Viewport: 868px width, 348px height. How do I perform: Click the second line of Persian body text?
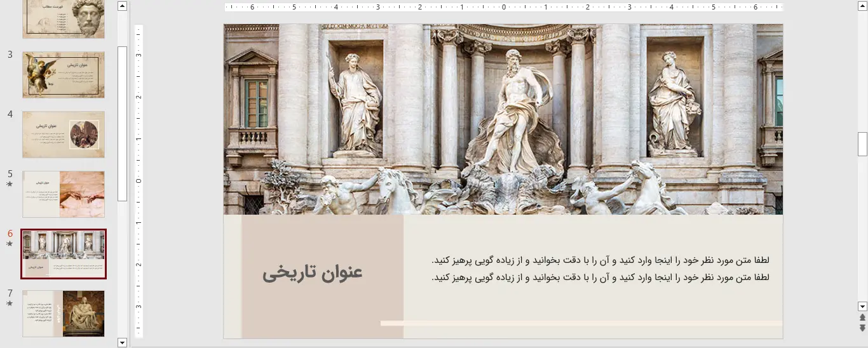(x=600, y=278)
